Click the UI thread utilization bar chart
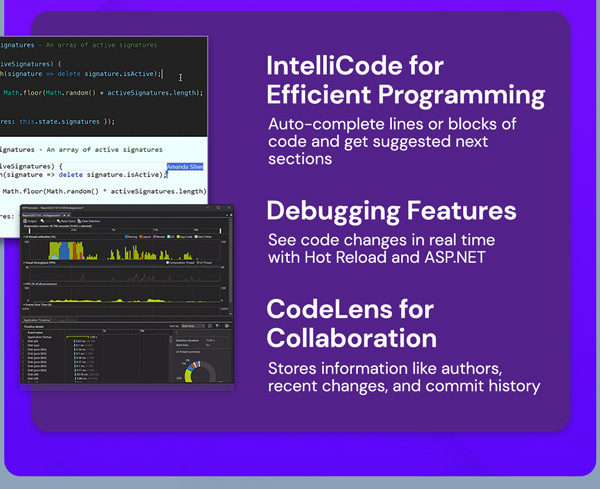The image size is (600, 489). [124, 251]
